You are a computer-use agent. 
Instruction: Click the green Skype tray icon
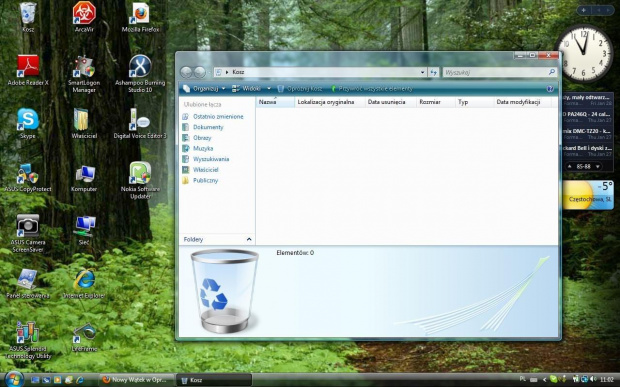[553, 379]
